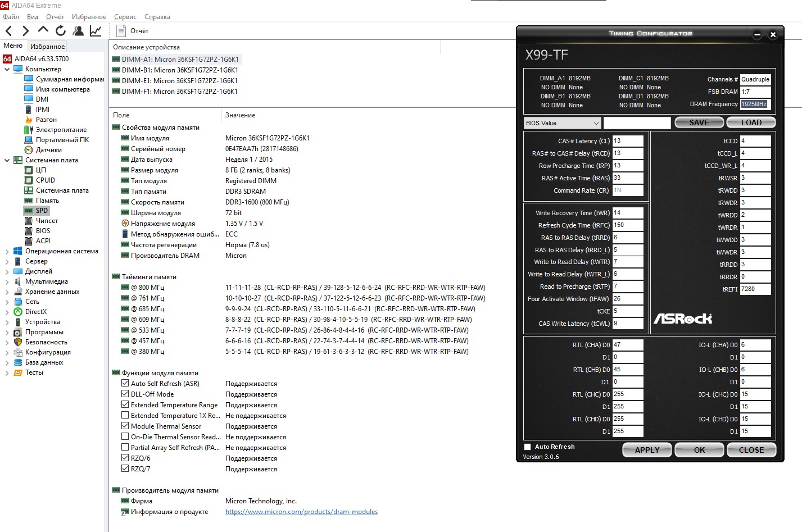
Task: Expand the Дисплей tree node
Action: click(7, 271)
